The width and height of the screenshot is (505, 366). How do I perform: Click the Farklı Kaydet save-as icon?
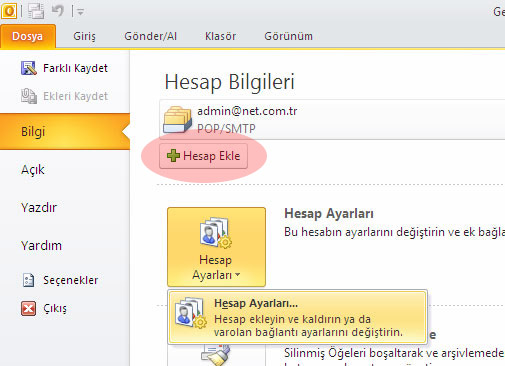(x=29, y=68)
